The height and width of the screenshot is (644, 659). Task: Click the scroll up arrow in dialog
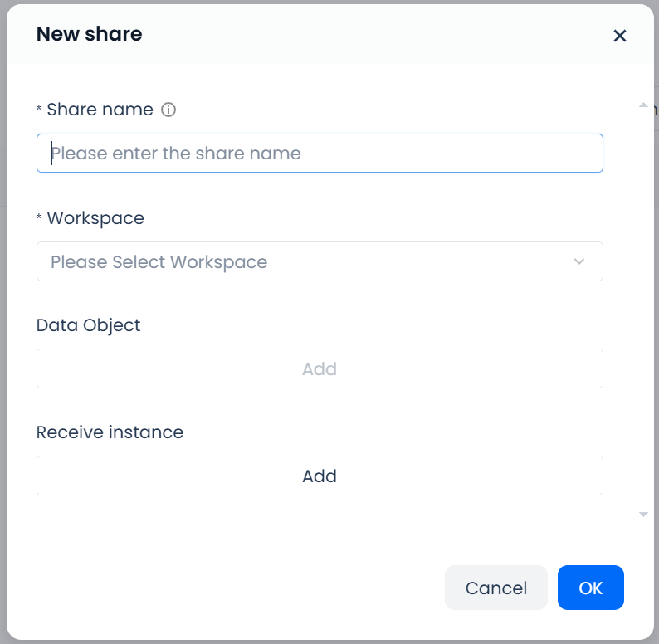(642, 105)
